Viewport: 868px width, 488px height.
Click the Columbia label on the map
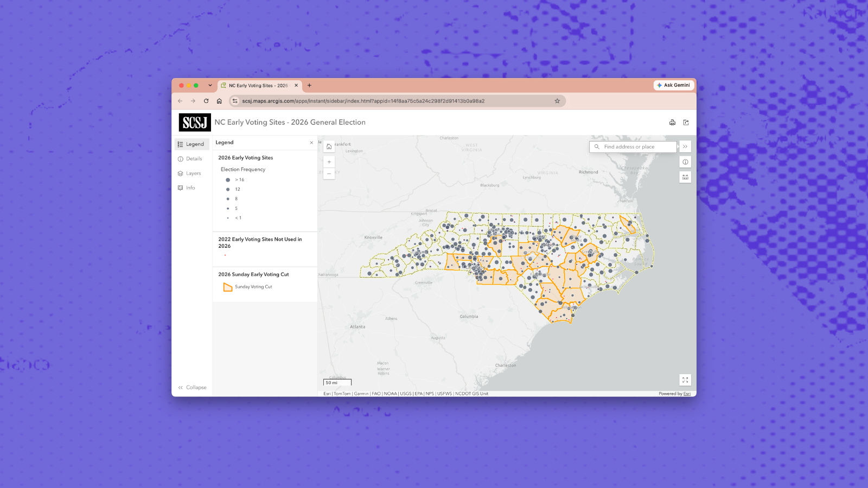tap(469, 317)
